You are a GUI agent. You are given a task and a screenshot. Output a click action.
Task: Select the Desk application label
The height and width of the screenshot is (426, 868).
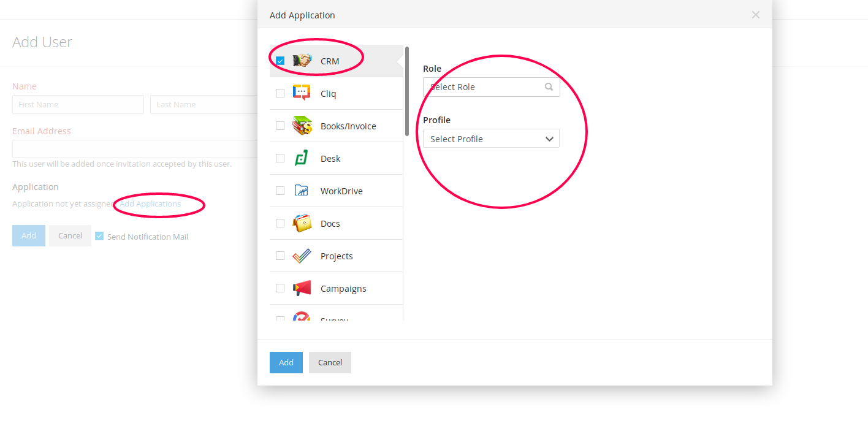330,159
